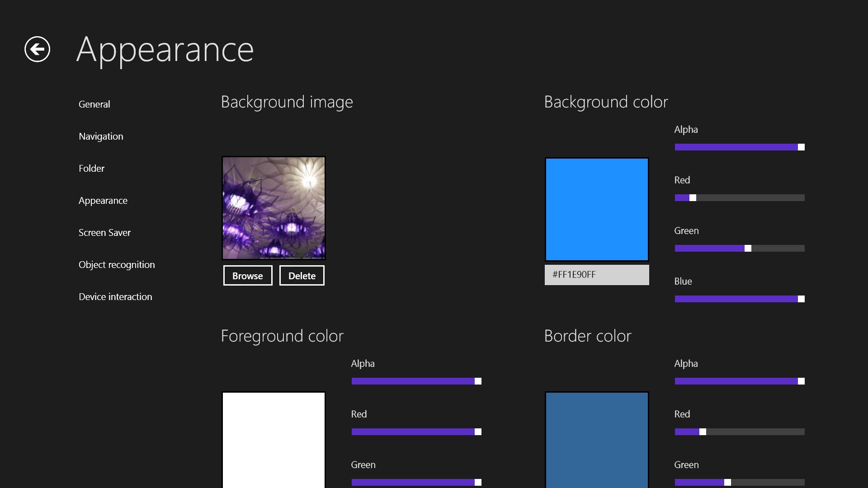Click the white foreground color swatch
Image resolution: width=868 pixels, height=488 pixels.
[x=274, y=438]
